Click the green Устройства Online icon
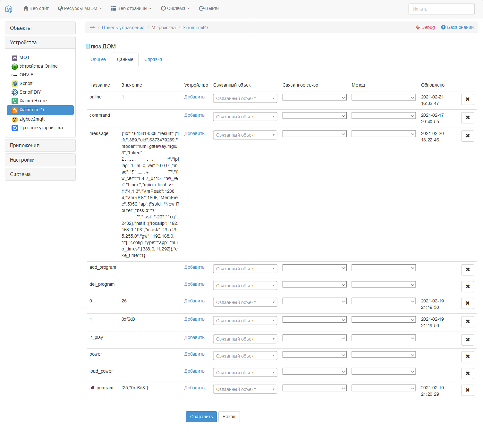 (x=15, y=66)
